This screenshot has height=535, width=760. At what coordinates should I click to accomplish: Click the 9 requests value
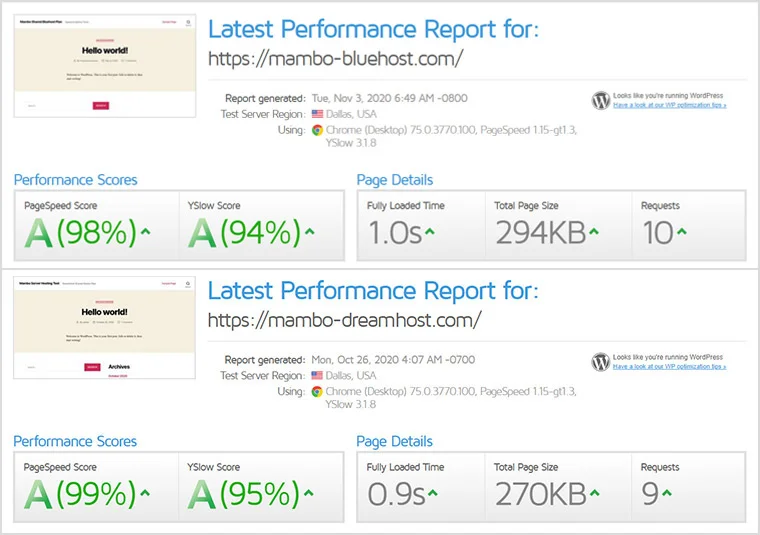[x=650, y=494]
